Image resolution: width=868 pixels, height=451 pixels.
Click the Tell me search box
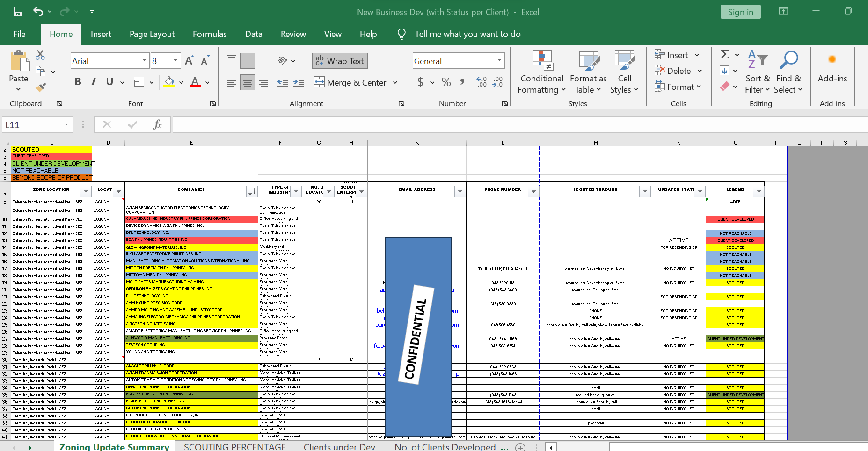pyautogui.click(x=467, y=34)
